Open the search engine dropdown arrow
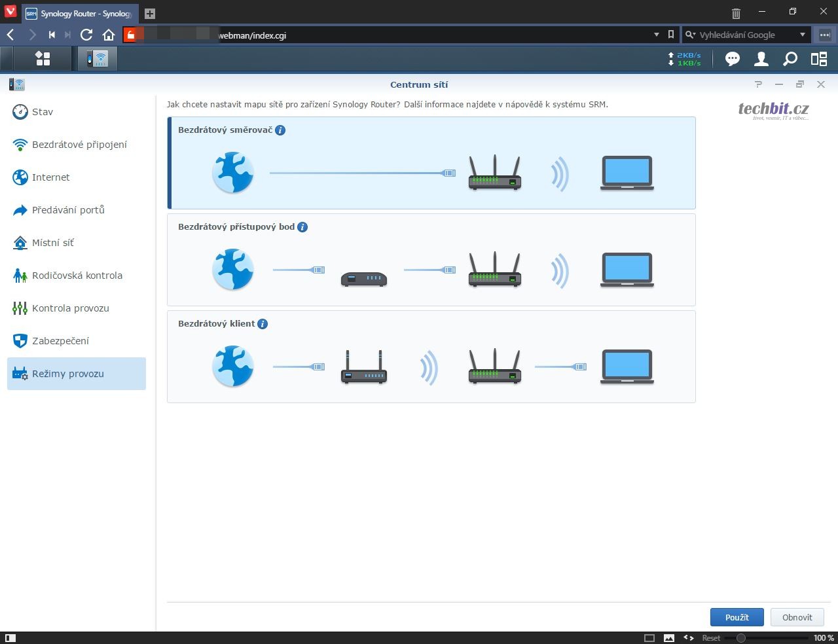The width and height of the screenshot is (838, 644). [803, 35]
